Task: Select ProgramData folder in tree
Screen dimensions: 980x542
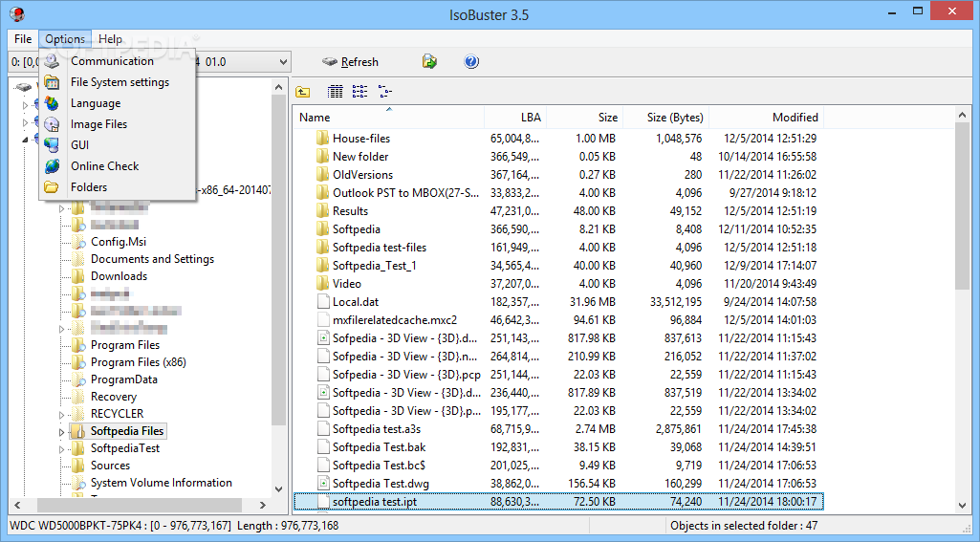Action: tap(123, 379)
